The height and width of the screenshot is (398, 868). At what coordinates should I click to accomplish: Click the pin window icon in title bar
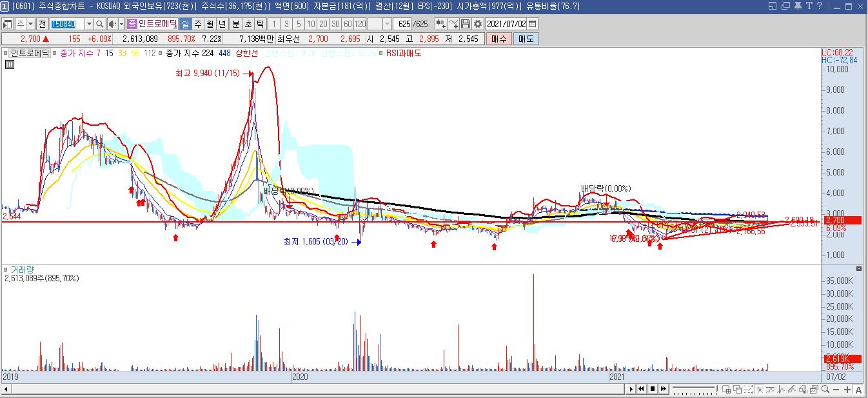tap(798, 6)
